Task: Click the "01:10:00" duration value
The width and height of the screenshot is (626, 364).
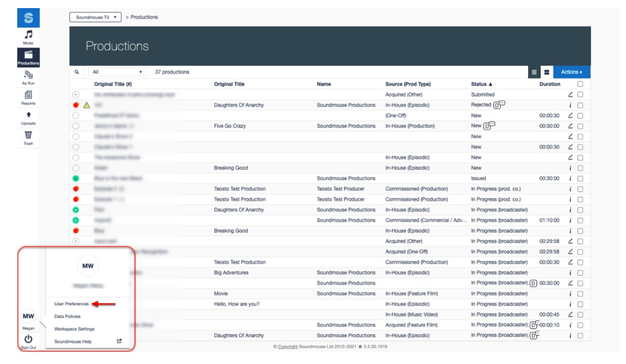Action: (x=549, y=220)
